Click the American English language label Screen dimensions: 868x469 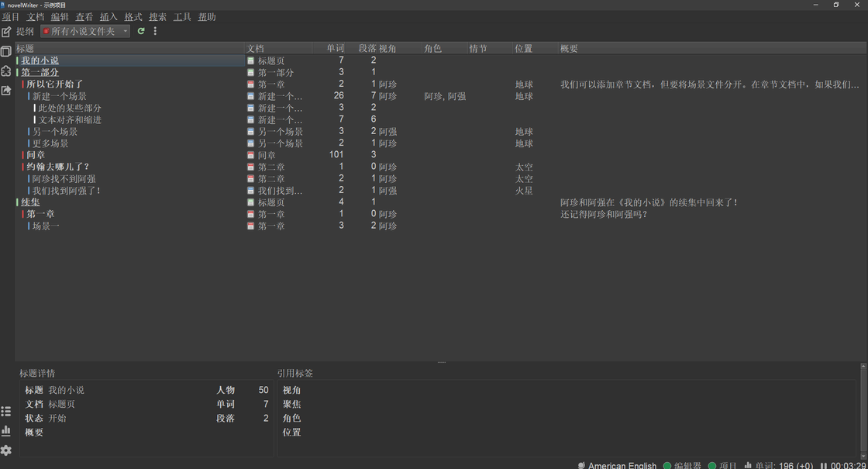pos(622,465)
